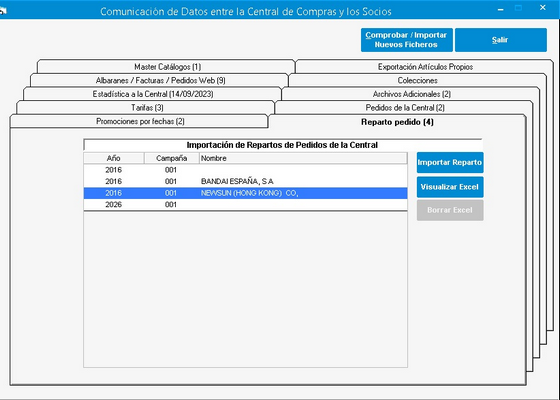Open Pedidos de la Central (2) tab
The image size is (560, 400).
click(405, 108)
